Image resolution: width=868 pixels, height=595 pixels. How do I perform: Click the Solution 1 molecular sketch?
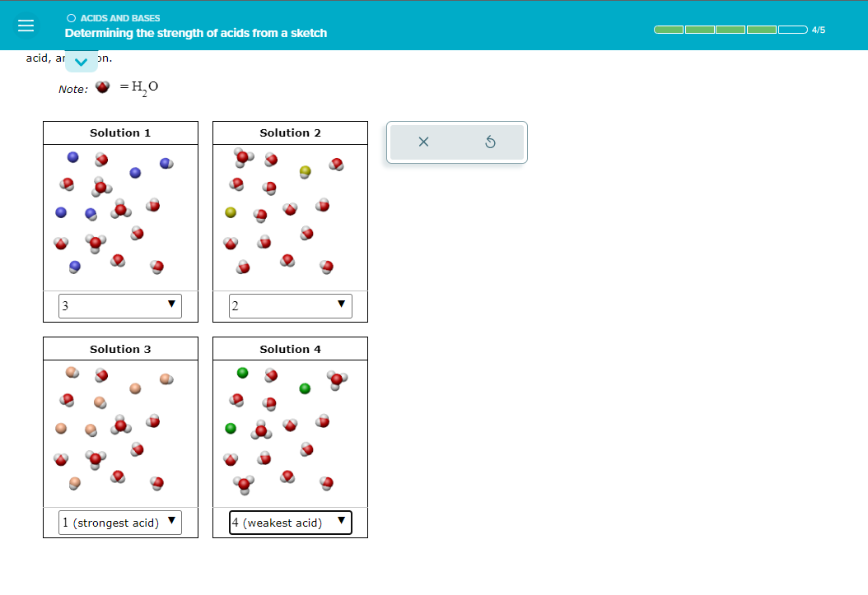(120, 217)
